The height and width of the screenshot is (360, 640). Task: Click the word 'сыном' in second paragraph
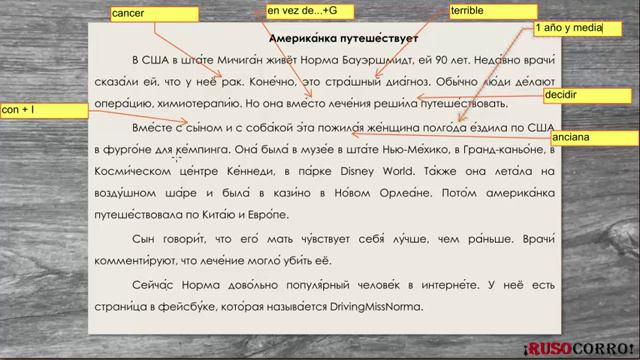pos(204,128)
